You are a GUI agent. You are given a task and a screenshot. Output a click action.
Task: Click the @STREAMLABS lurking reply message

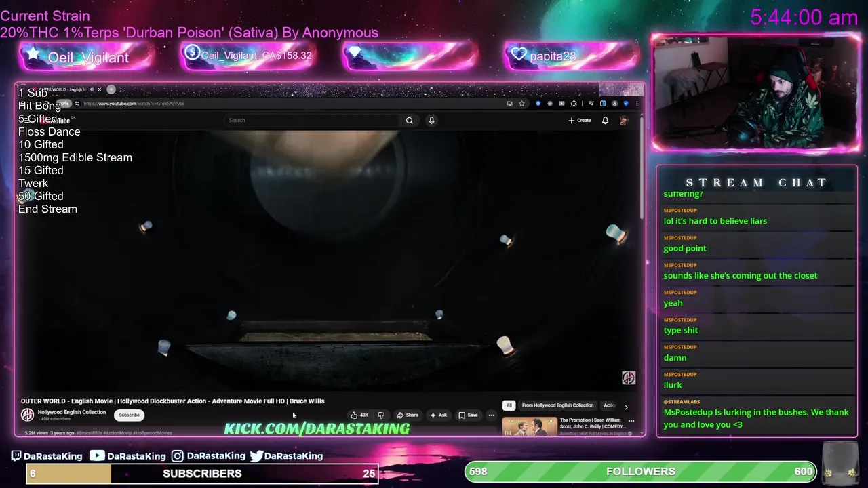point(756,418)
